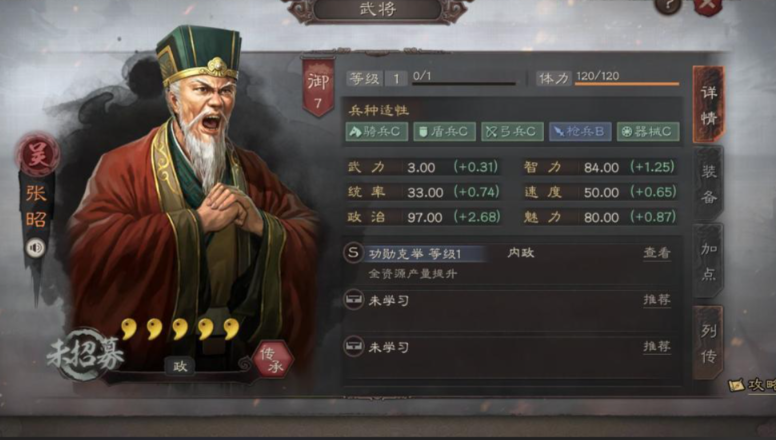Open the 列传 biography tab
Image resolution: width=776 pixels, height=440 pixels.
(709, 343)
